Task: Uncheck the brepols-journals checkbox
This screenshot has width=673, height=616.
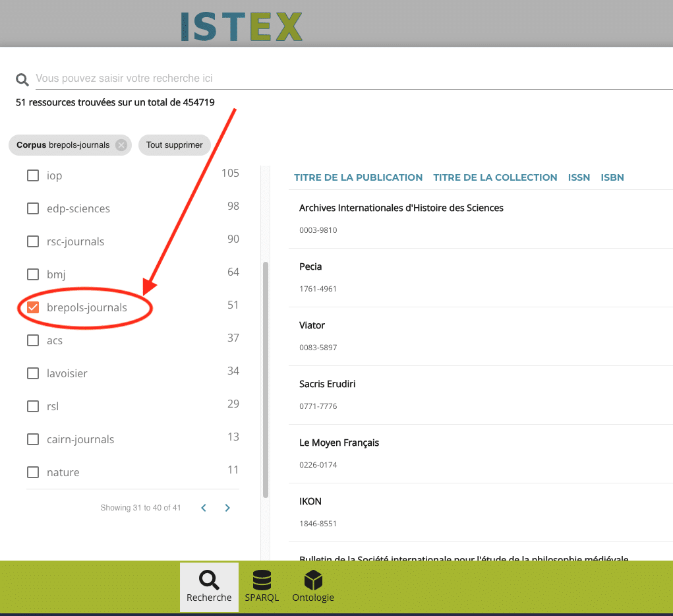Action: (33, 307)
